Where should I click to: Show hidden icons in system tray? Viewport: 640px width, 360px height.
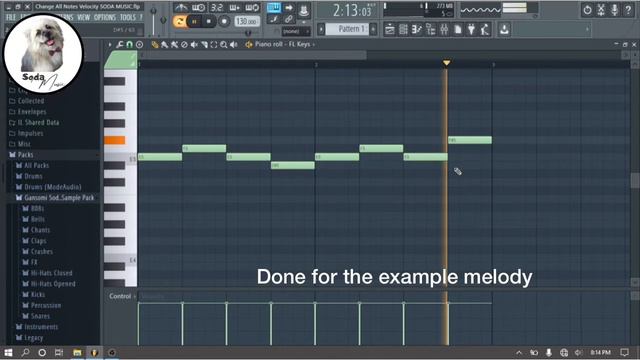point(519,353)
